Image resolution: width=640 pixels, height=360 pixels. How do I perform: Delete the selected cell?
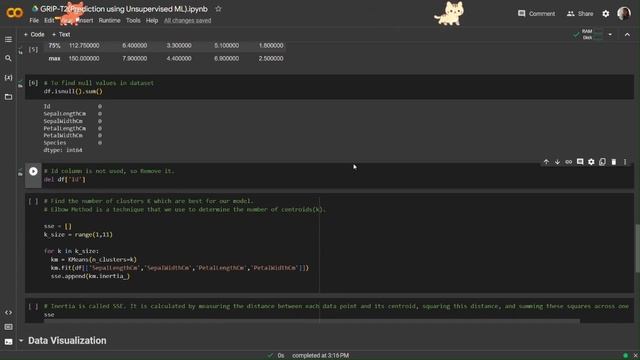613,162
